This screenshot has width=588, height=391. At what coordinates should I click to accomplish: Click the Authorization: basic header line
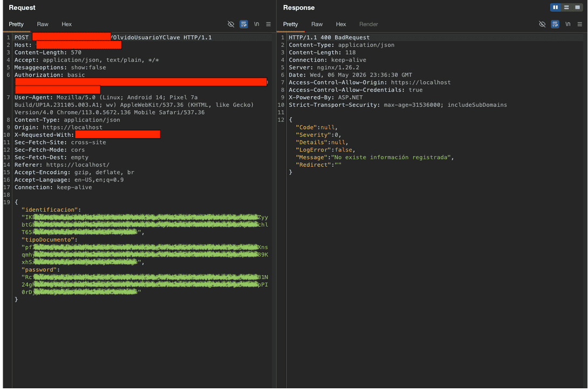pyautogui.click(x=50, y=75)
